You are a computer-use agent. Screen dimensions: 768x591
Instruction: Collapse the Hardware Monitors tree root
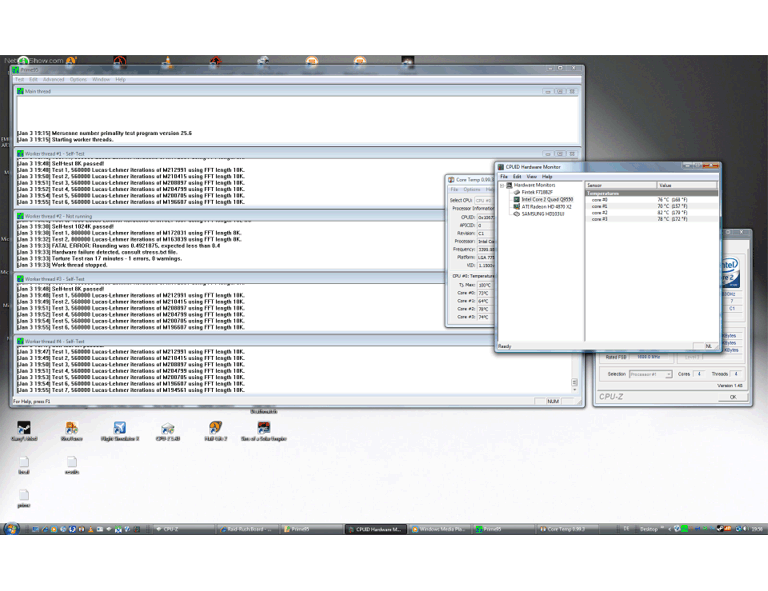click(503, 185)
